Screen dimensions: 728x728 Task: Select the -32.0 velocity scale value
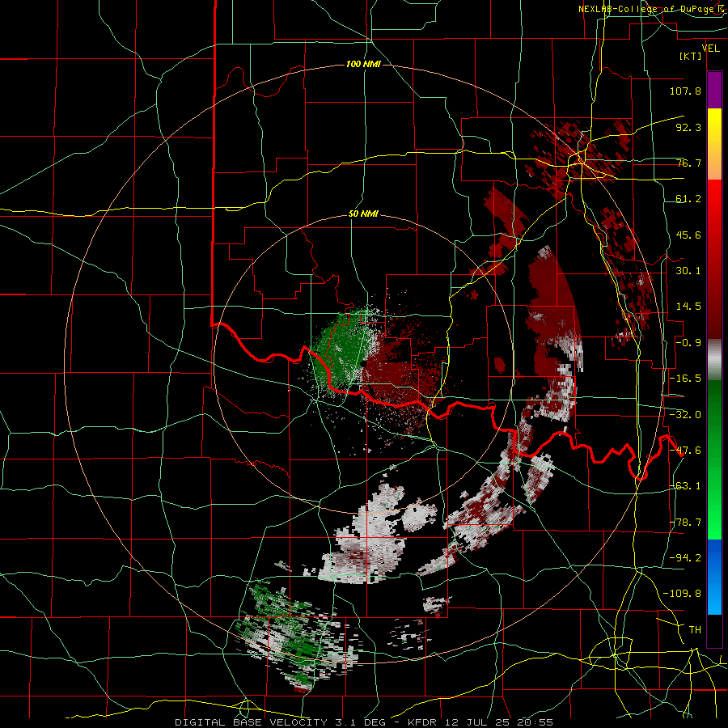coord(685,415)
